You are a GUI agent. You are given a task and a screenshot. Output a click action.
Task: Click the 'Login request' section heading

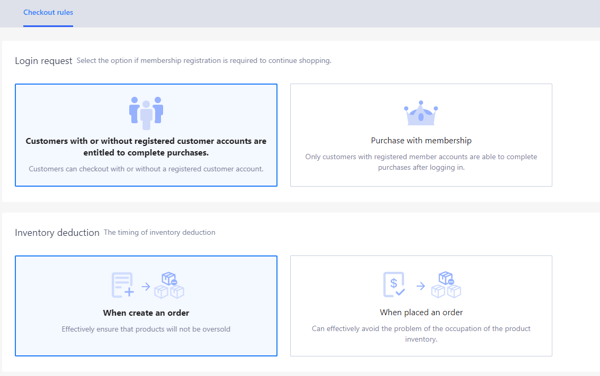(43, 61)
